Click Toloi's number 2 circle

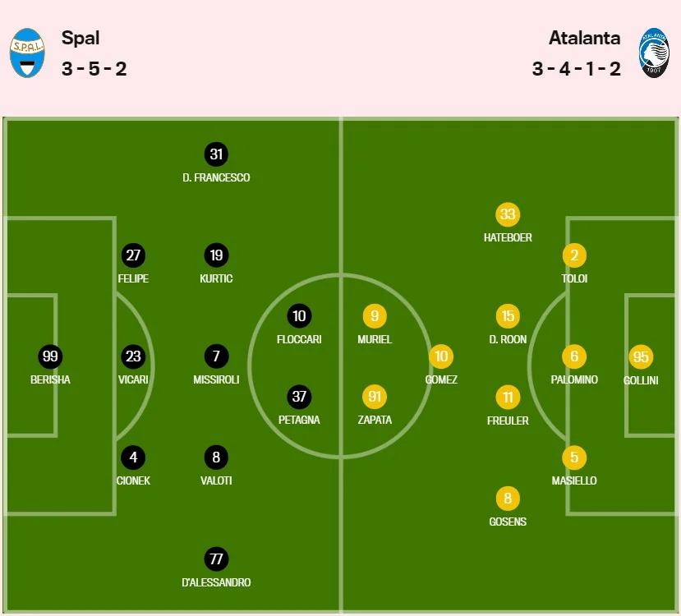574,255
